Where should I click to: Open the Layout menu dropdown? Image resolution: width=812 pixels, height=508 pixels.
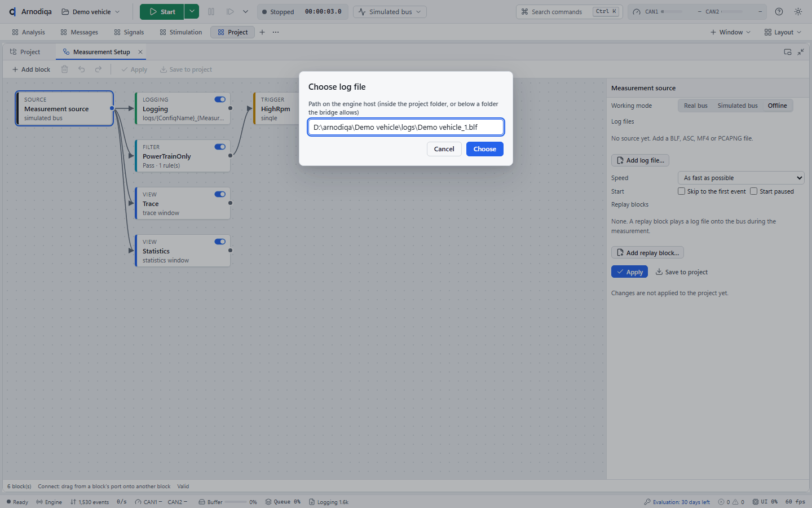point(783,32)
